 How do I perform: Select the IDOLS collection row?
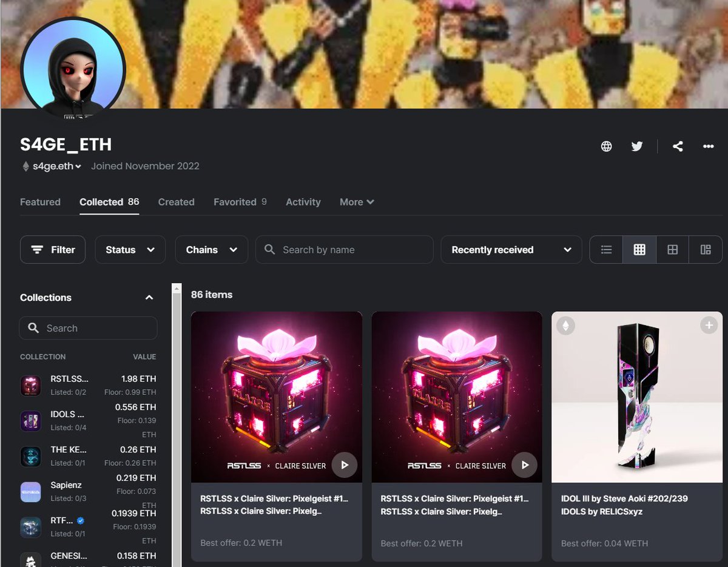tap(88, 421)
